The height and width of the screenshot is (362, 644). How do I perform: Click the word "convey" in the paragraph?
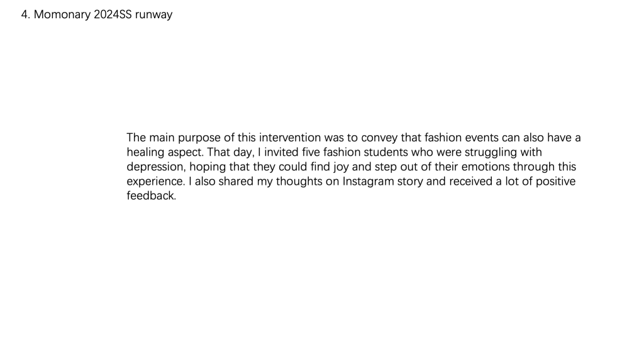click(x=379, y=138)
